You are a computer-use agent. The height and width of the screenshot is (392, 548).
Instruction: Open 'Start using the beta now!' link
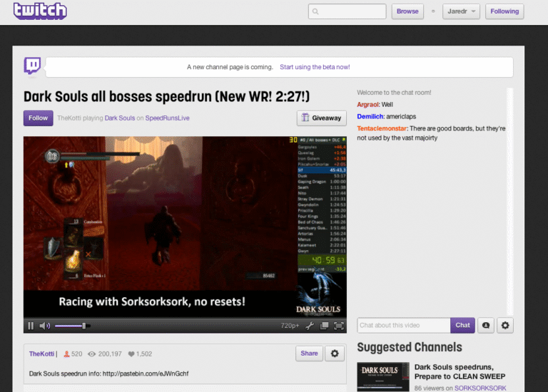tap(315, 67)
